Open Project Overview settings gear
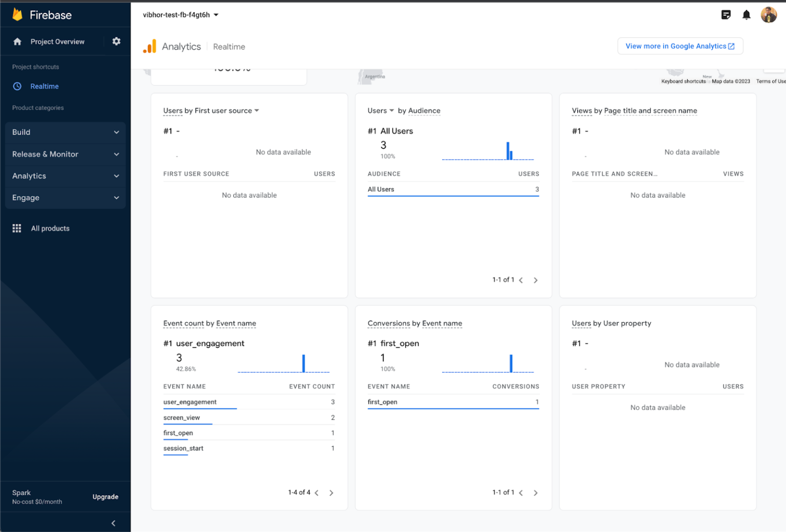The height and width of the screenshot is (532, 786). click(x=117, y=41)
